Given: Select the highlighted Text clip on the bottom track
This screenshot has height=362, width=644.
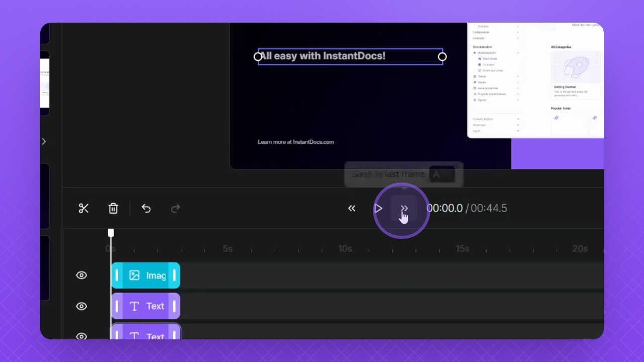Looking at the screenshot, I should 146,331.
